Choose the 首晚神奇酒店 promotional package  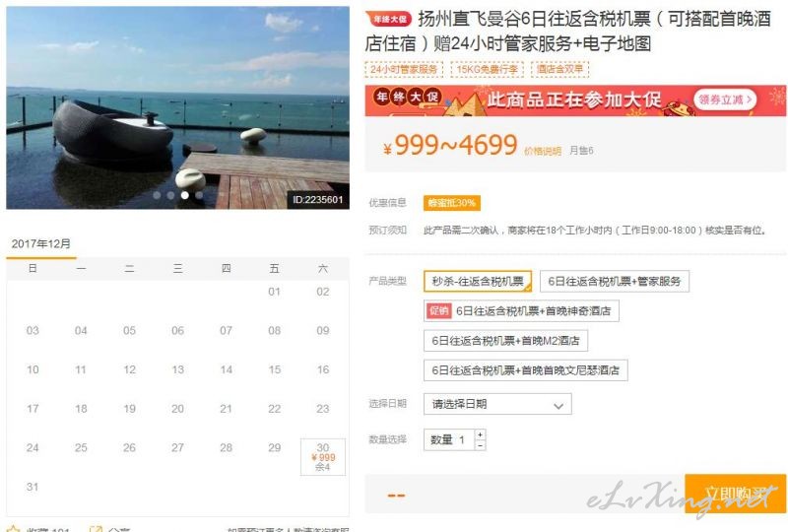(x=521, y=310)
